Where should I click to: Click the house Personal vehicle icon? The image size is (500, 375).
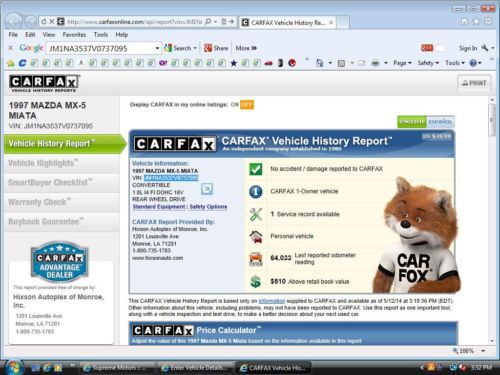click(x=256, y=236)
